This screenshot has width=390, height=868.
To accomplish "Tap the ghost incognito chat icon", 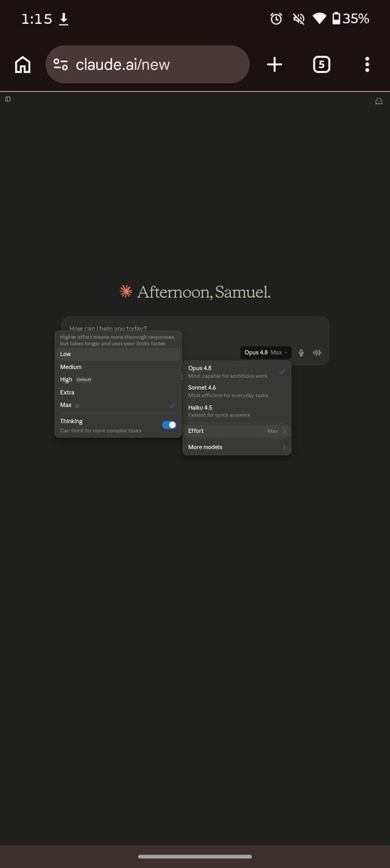I will [x=378, y=101].
